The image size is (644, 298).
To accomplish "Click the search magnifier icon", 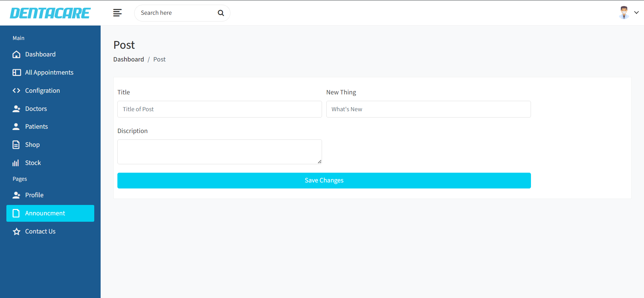I will 221,13.
